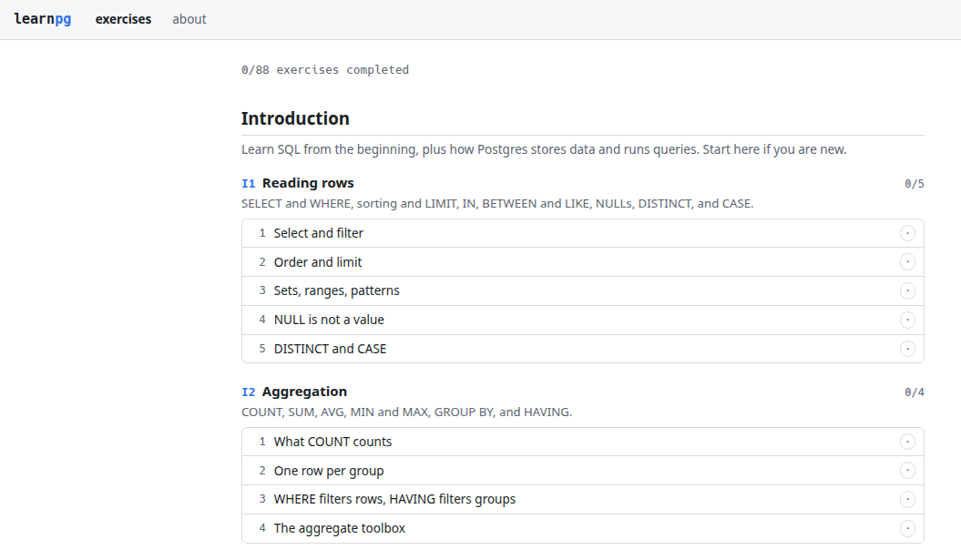Screen dimensions: 961x560
Task: Open exercise 'What COUNT counts'
Action: tap(583, 442)
